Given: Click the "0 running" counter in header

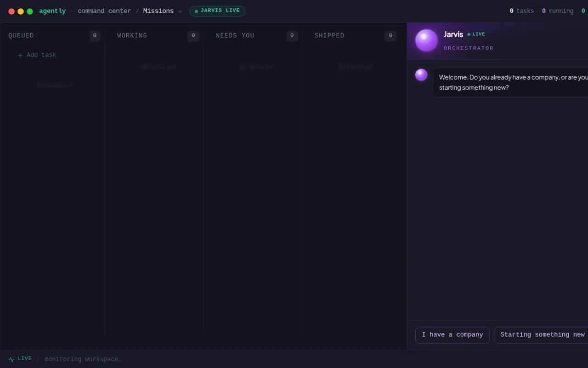Looking at the screenshot, I should (x=558, y=11).
